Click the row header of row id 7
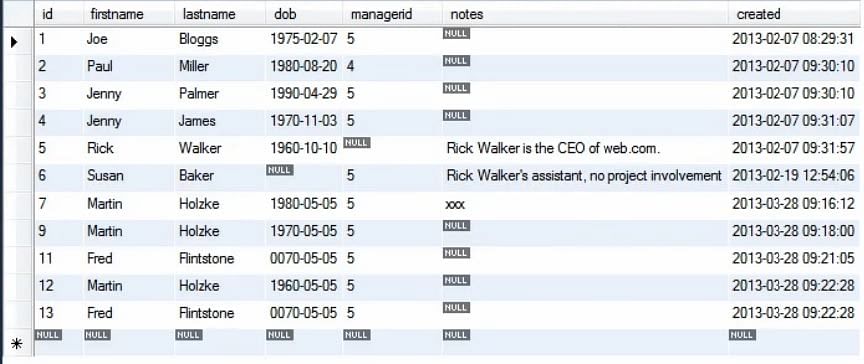This screenshot has width=864, height=364. coord(18,205)
